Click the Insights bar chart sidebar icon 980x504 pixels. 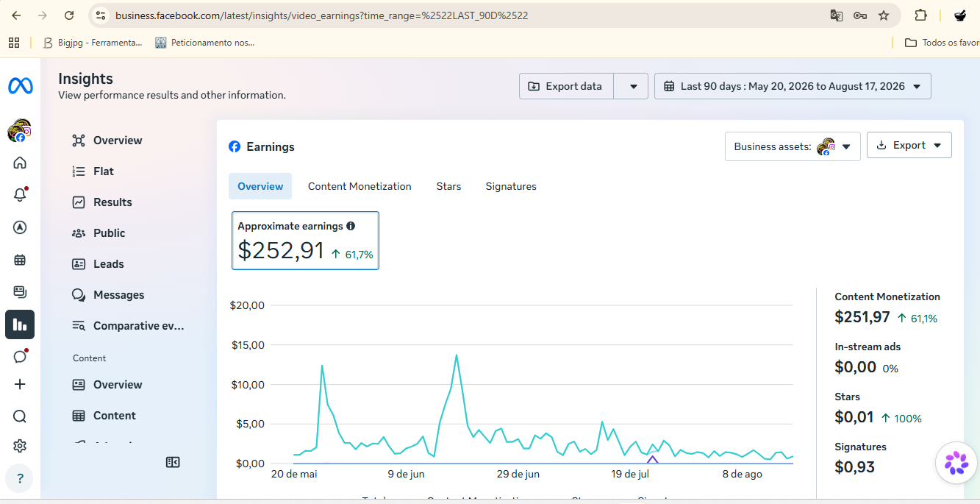tap(20, 324)
